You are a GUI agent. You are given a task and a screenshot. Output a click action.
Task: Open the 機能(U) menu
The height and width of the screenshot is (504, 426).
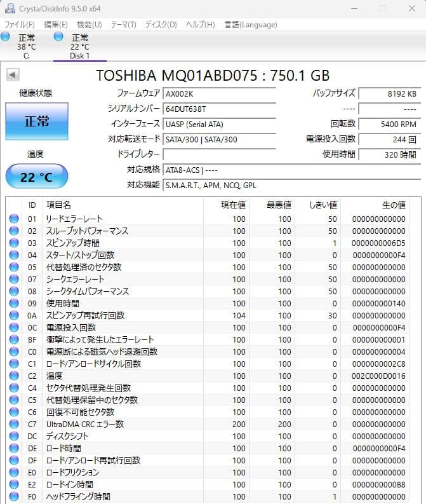pyautogui.click(x=90, y=25)
